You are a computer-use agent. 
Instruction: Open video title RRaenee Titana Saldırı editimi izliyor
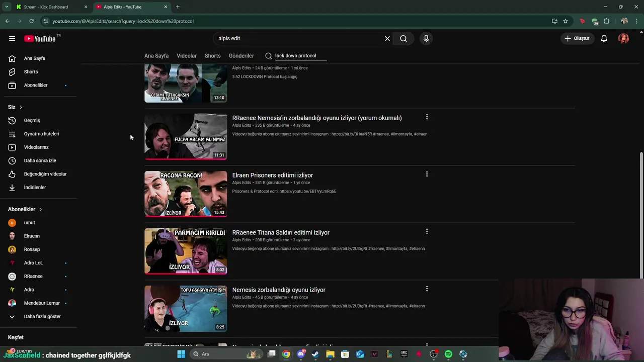pyautogui.click(x=281, y=232)
